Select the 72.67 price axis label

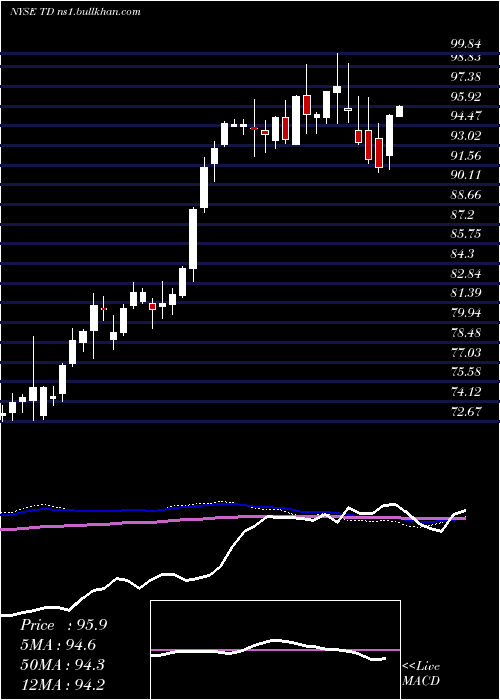466,411
